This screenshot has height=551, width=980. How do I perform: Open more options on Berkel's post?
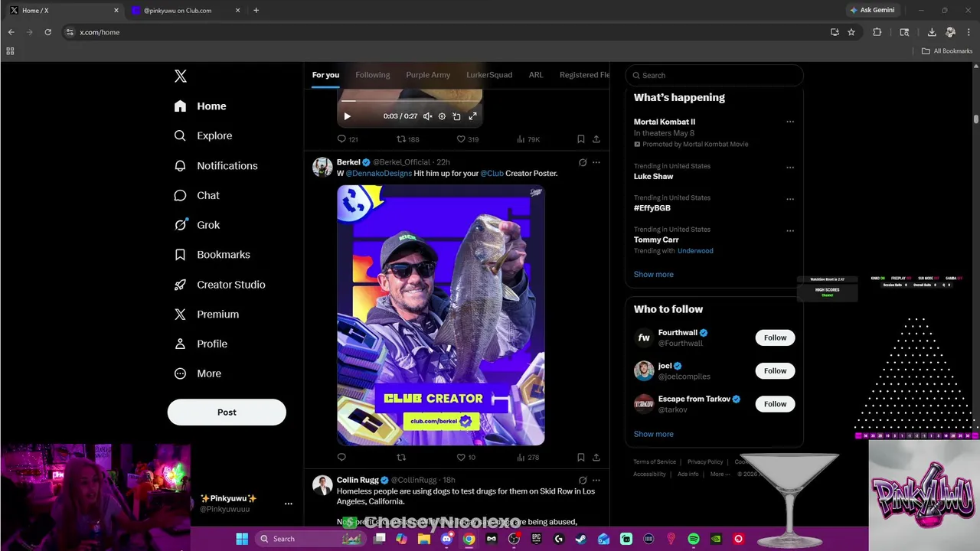[596, 162]
